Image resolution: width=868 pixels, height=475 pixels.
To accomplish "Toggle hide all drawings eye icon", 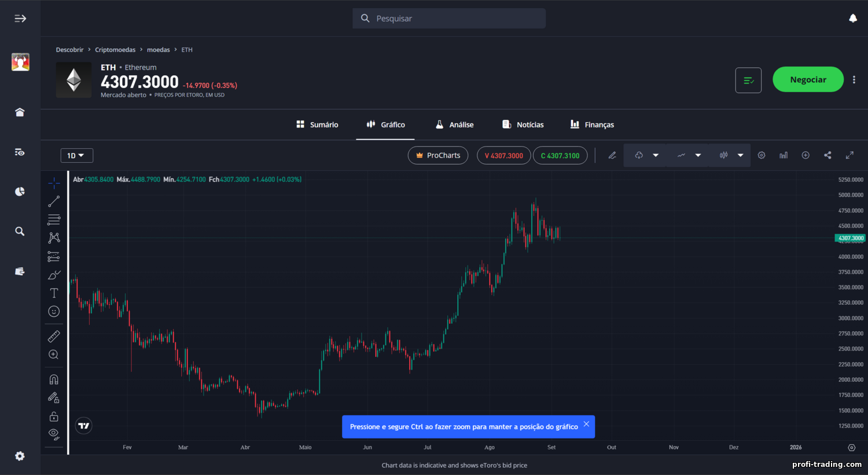I will click(54, 434).
